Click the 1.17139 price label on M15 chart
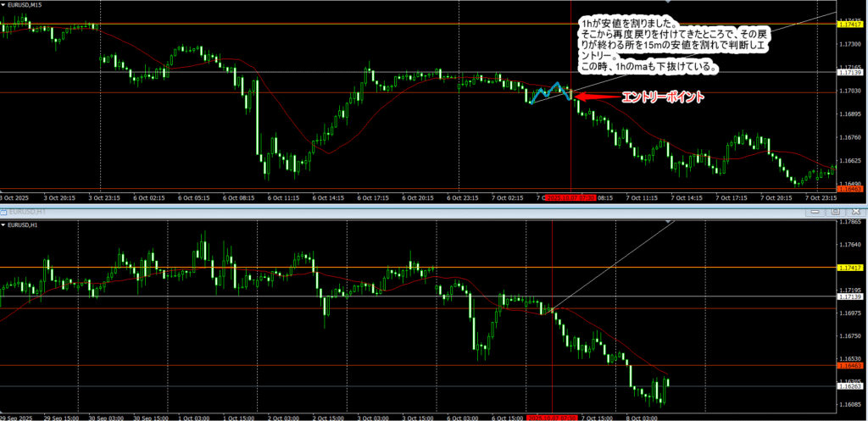Viewport: 868px width, 421px height. 851,73
